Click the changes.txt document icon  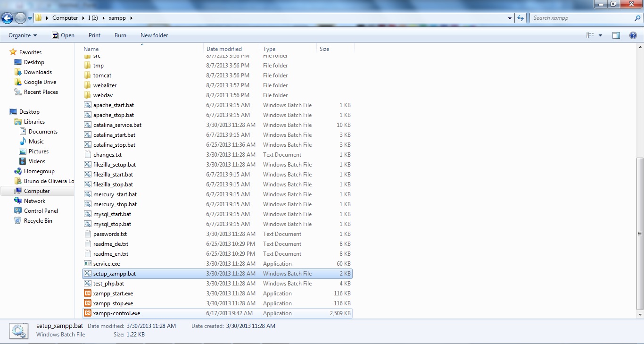87,155
